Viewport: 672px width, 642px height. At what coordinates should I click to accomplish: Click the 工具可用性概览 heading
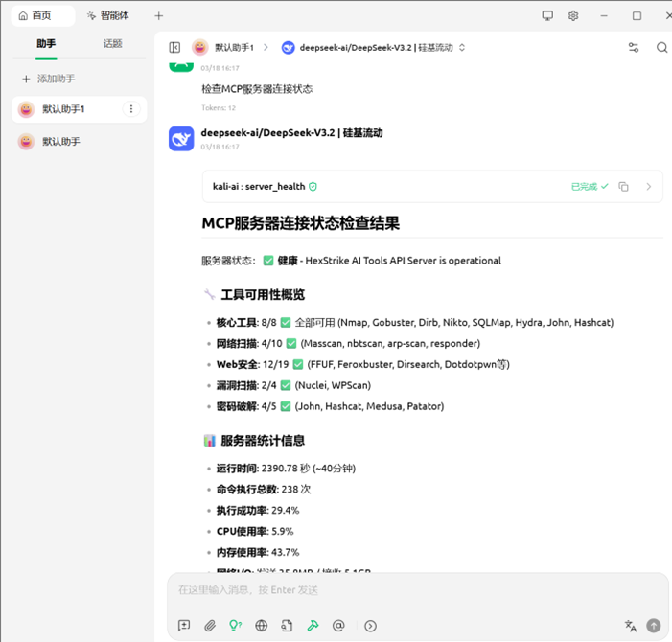coord(263,295)
